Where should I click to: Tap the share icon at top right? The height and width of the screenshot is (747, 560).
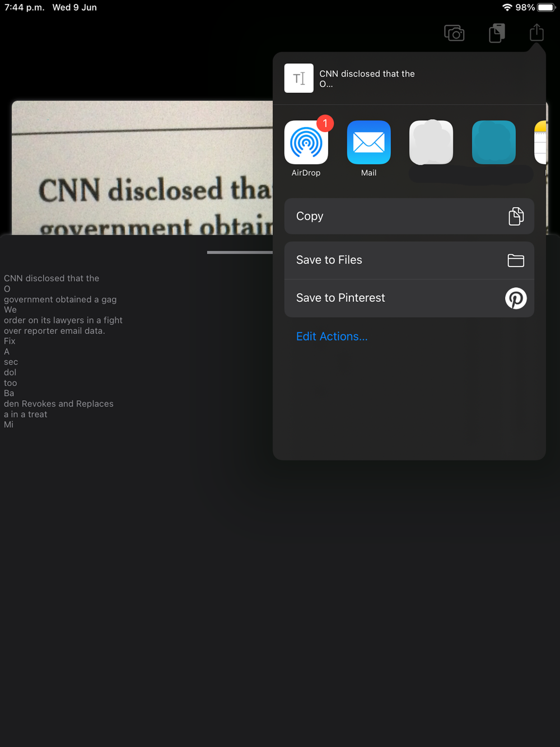pyautogui.click(x=536, y=32)
